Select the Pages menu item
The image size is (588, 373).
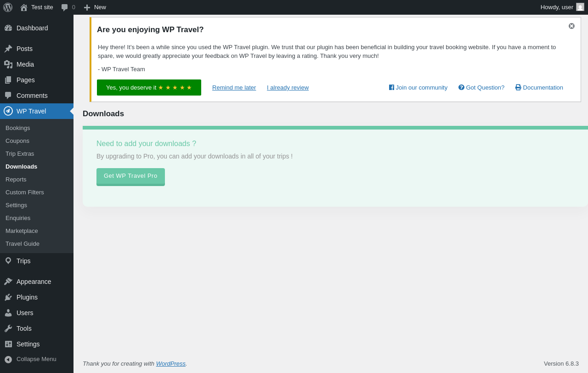[37, 80]
